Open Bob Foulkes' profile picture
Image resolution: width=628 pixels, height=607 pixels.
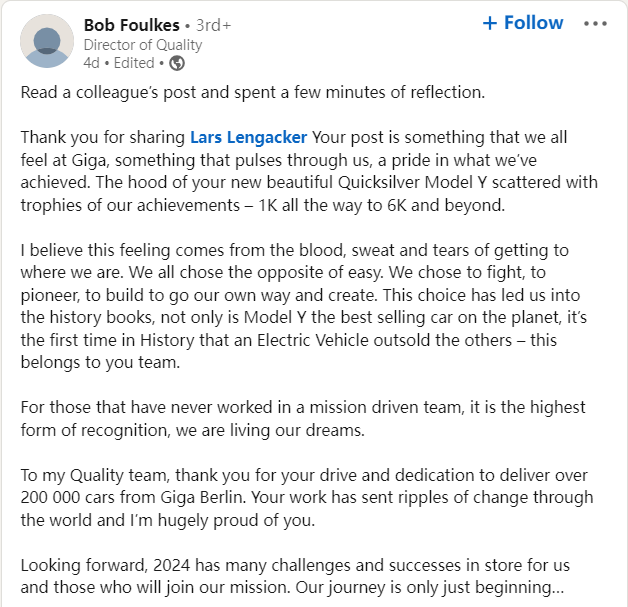47,42
